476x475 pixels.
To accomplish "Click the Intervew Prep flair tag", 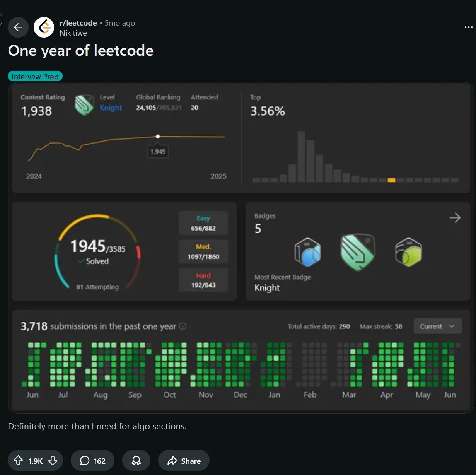I will tap(35, 77).
